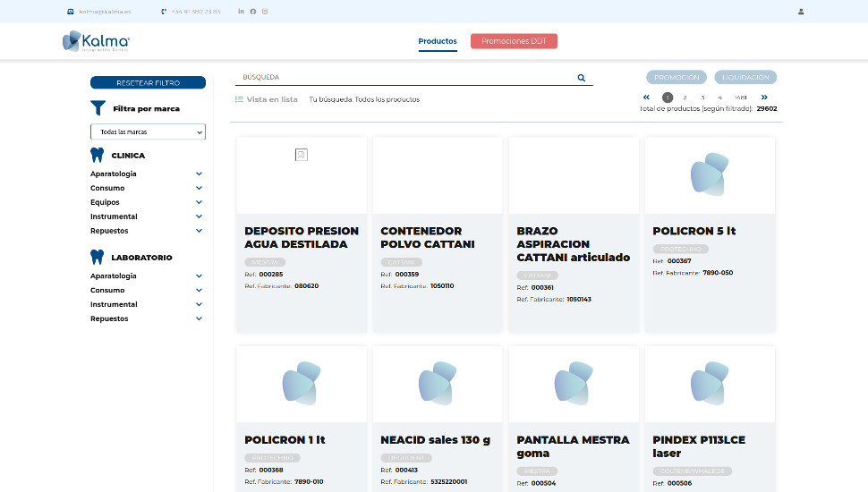Open the Instagram icon link
Viewport: 868px width, 492px height.
coord(265,12)
